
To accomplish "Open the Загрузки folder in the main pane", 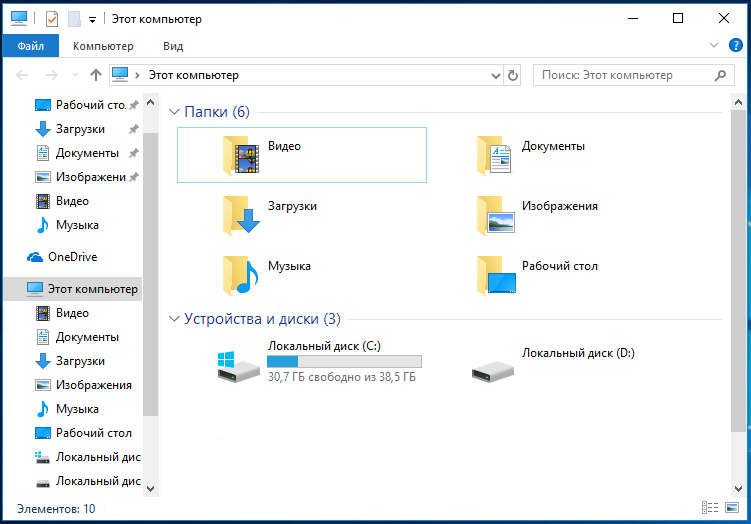I will pyautogui.click(x=270, y=215).
